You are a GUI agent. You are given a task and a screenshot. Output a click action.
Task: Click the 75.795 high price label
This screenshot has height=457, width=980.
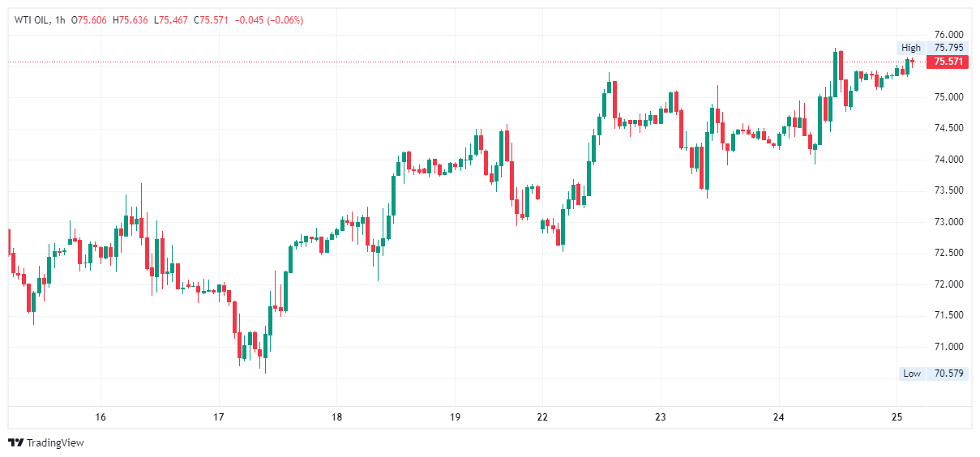point(948,48)
